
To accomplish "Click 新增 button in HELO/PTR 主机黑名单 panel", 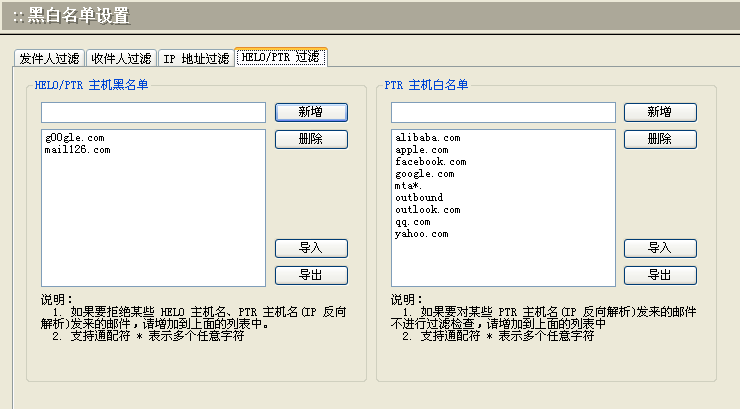I will point(311,112).
